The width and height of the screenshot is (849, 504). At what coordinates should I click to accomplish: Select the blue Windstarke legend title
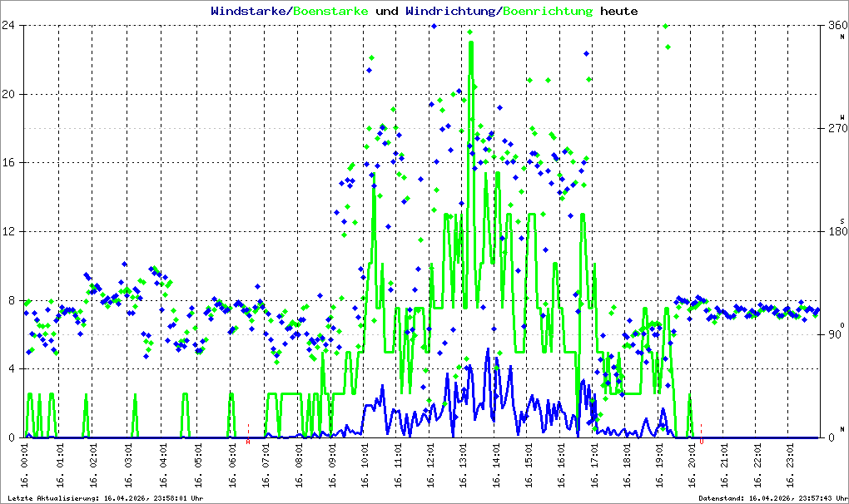tap(249, 11)
